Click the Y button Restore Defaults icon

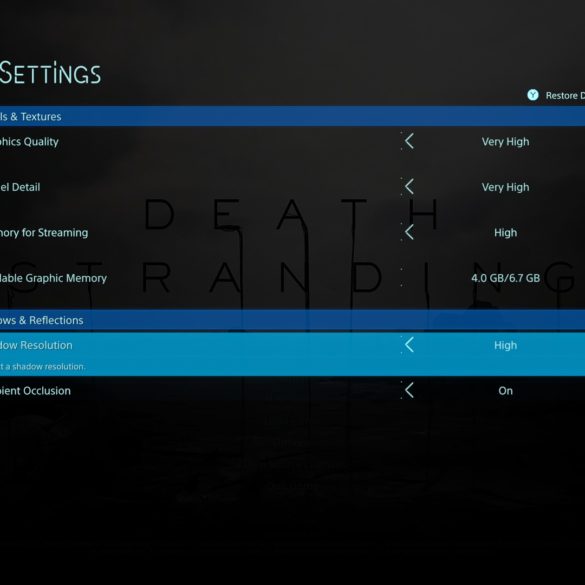533,95
